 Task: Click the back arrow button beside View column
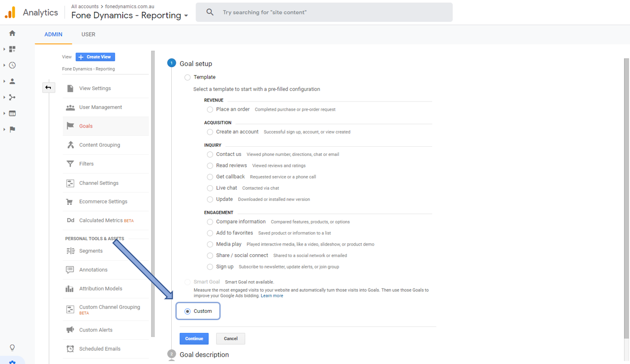[x=49, y=87]
